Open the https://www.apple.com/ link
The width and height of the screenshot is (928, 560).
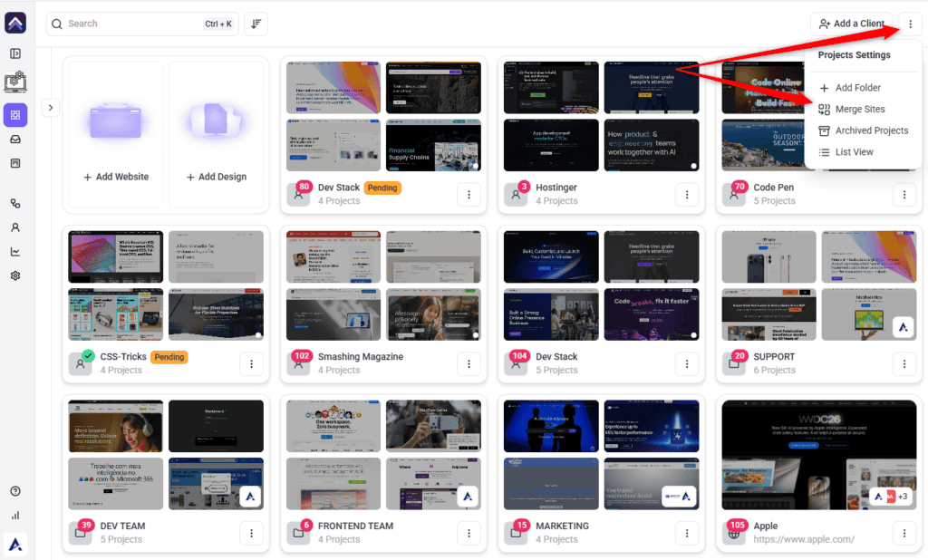tap(803, 539)
